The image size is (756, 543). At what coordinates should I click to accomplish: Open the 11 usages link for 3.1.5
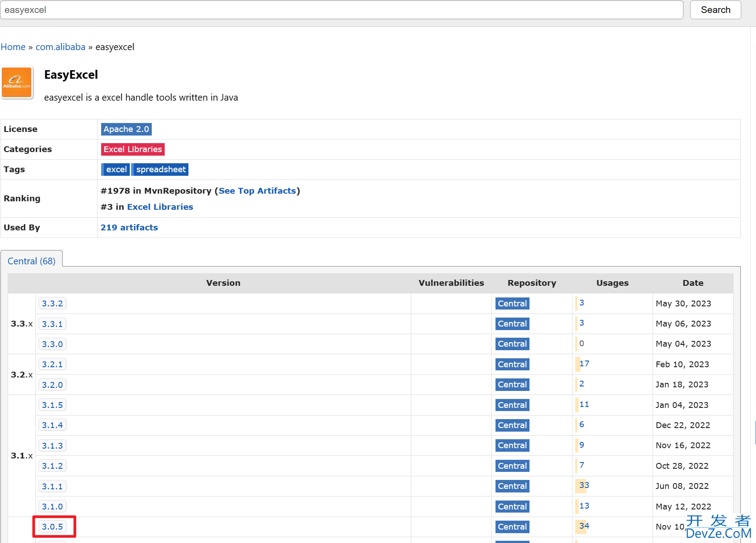click(584, 404)
